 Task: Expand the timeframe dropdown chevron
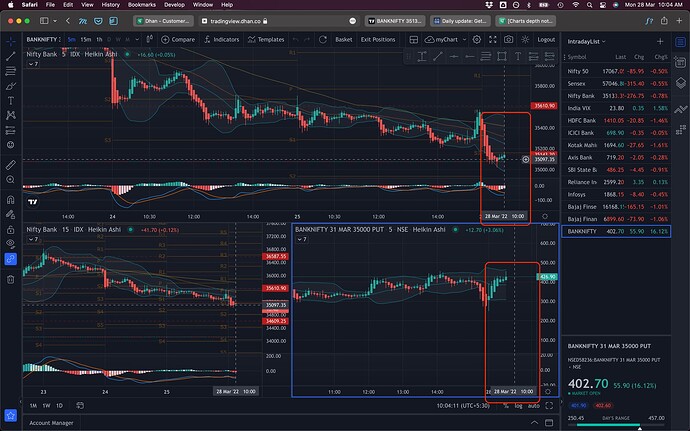pyautogui.click(x=137, y=40)
